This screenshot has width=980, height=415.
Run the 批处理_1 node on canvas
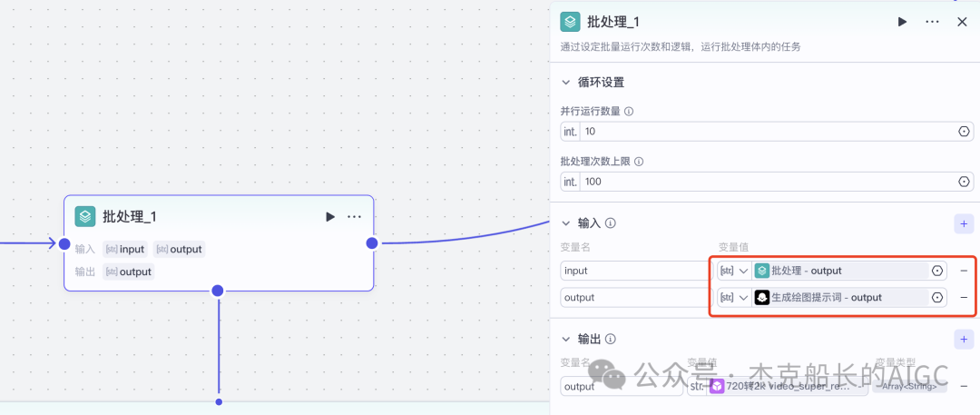pos(330,216)
